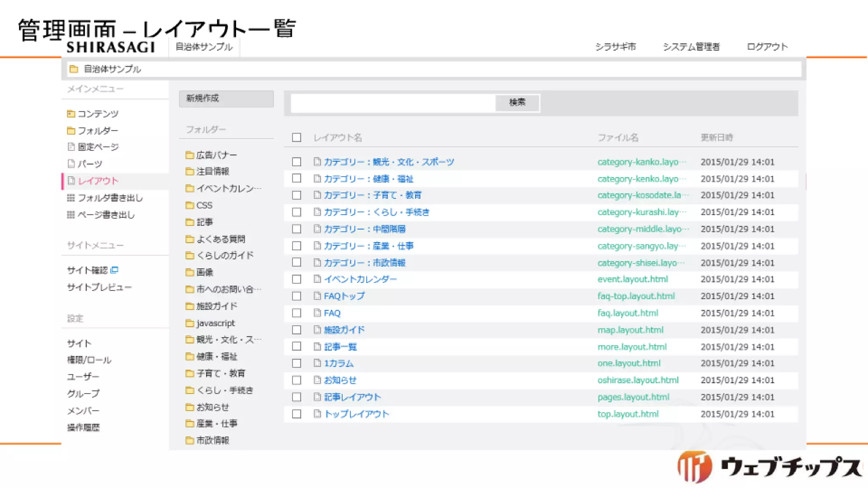This screenshot has width=868, height=488.
Task: Select レイアウト in the main menu
Action: point(98,181)
